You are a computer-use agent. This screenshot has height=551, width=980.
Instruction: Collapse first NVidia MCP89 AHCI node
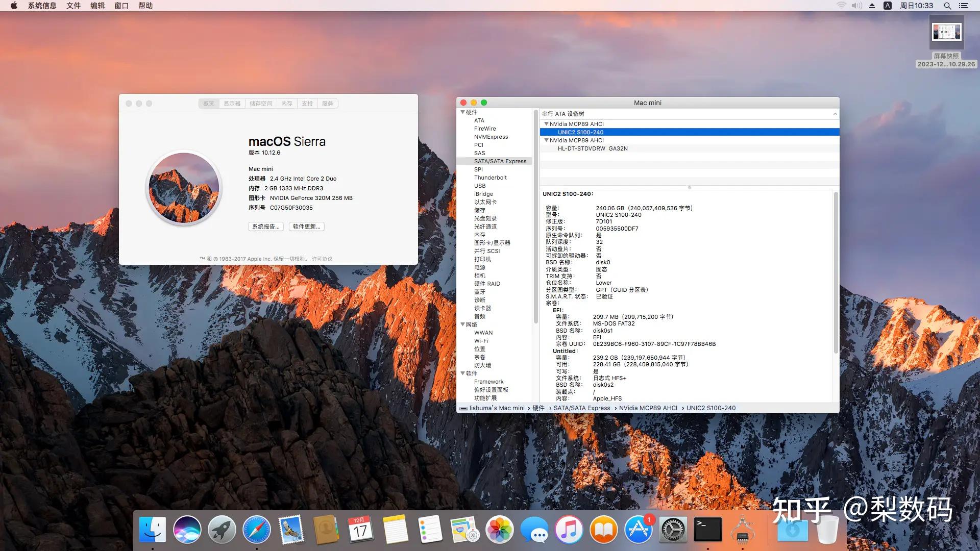546,124
